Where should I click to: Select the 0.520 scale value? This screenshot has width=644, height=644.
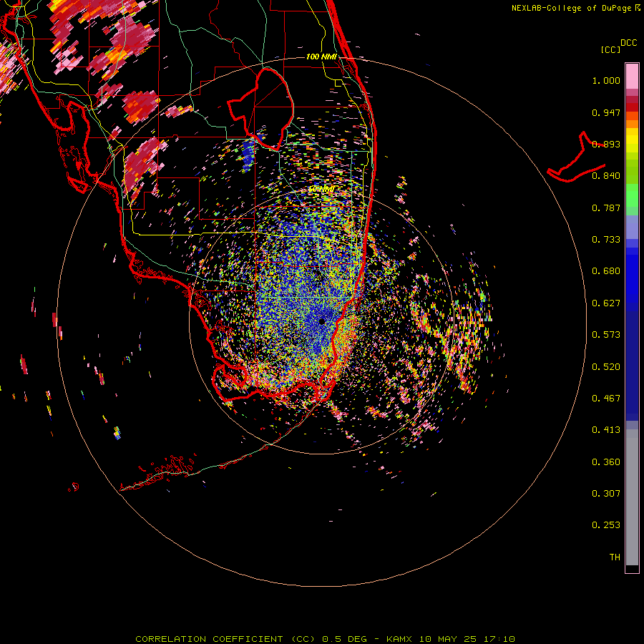tap(606, 367)
